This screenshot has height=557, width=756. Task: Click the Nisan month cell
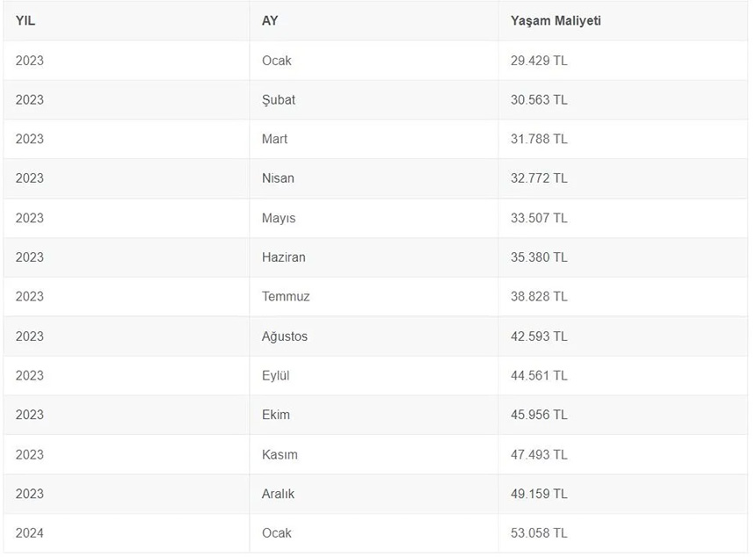(x=278, y=178)
